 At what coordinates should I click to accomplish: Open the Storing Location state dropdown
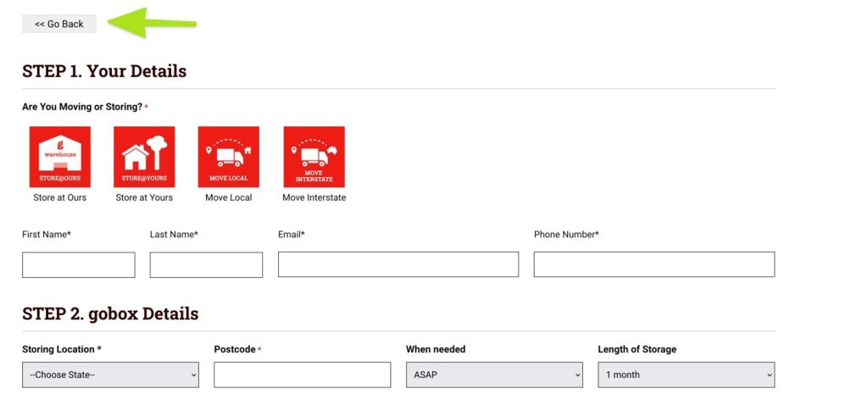click(x=110, y=375)
